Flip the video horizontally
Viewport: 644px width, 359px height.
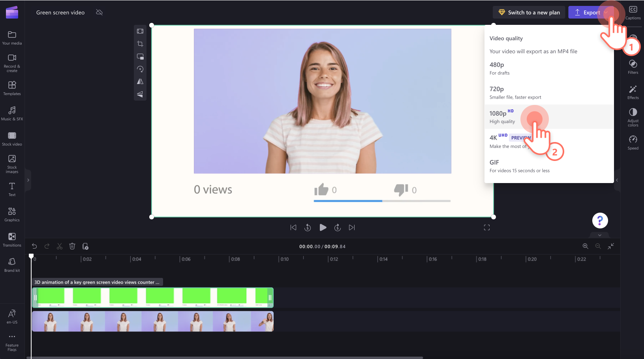tap(140, 81)
